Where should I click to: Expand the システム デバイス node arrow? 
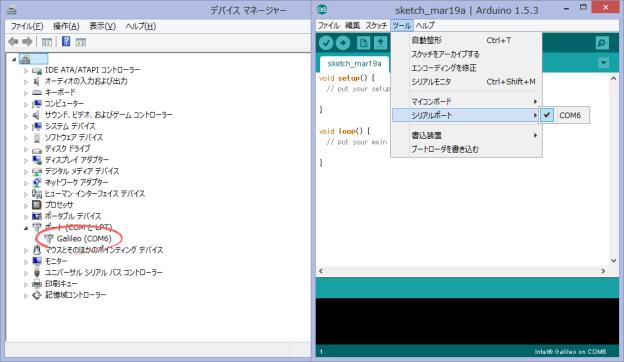click(x=26, y=127)
